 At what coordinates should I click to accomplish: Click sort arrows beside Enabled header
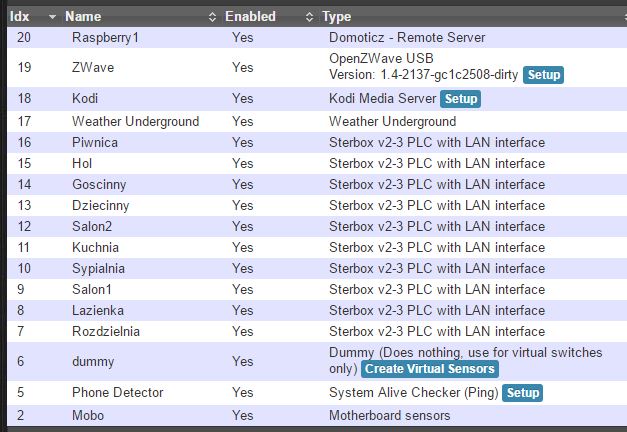coord(309,17)
